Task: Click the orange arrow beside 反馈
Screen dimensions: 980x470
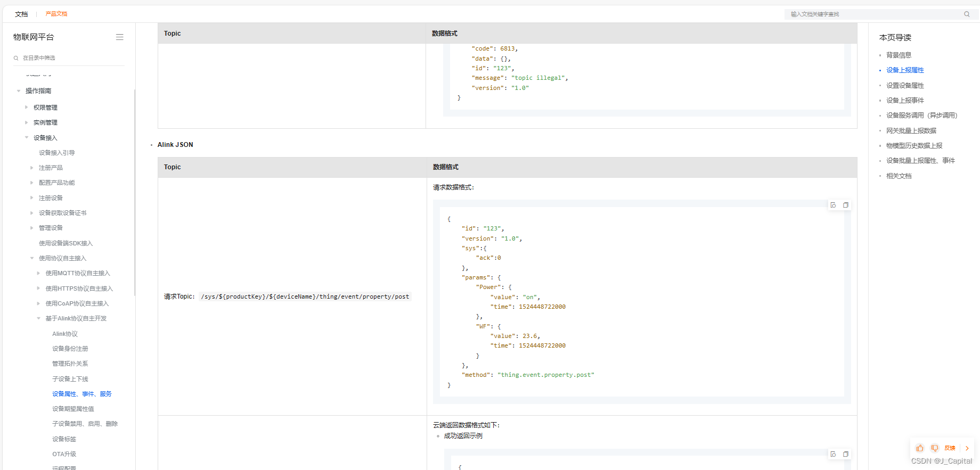Action: coord(967,448)
